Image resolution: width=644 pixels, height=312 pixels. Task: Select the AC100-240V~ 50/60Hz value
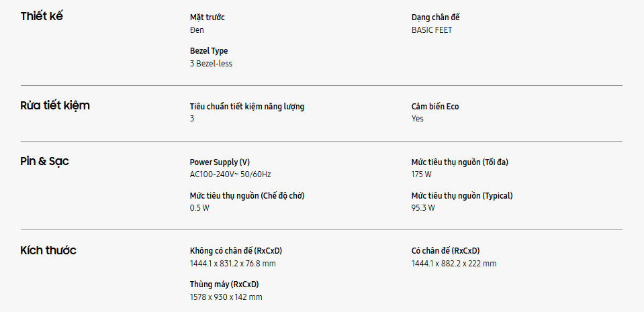point(230,174)
